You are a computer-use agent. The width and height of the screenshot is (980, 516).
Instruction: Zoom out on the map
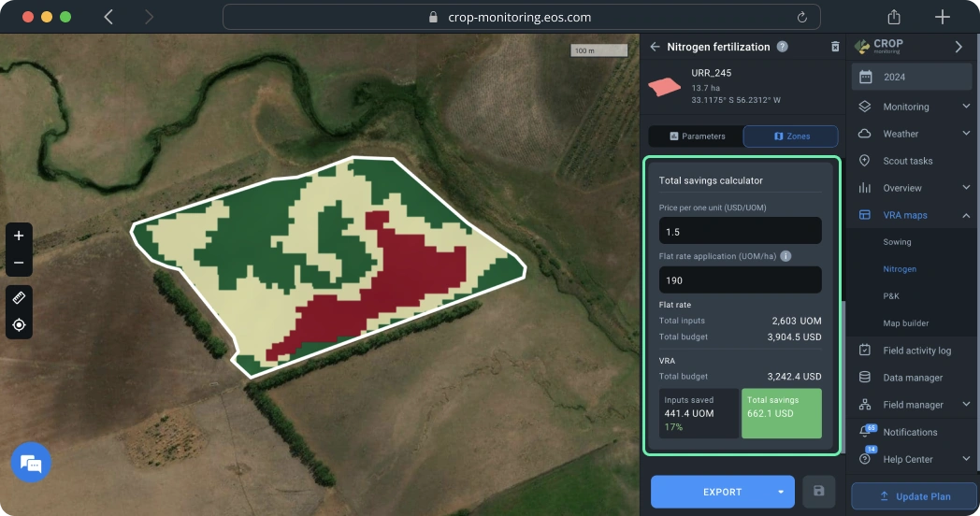[x=19, y=263]
